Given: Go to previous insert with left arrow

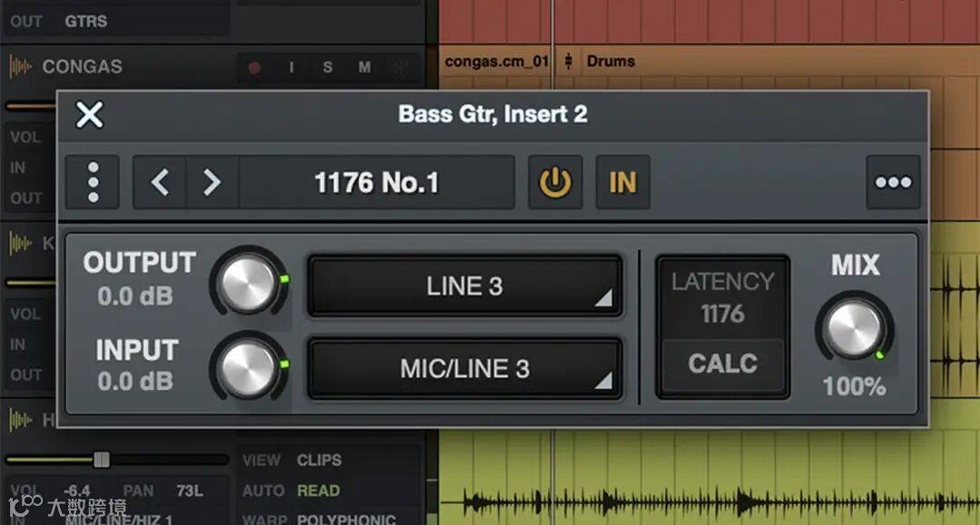Looking at the screenshot, I should tap(160, 182).
